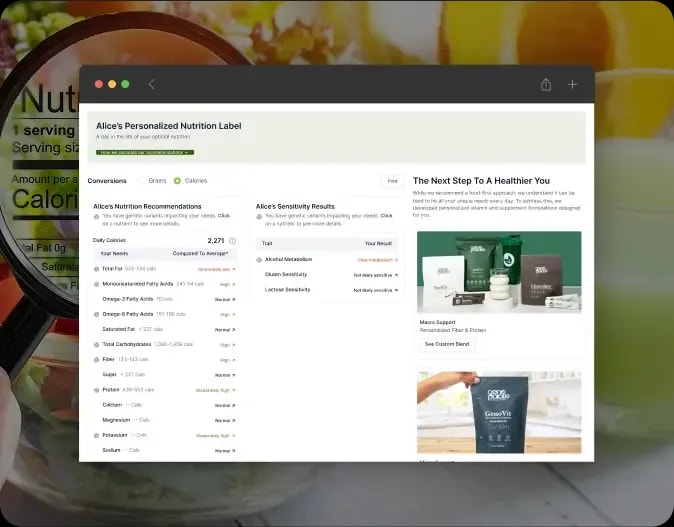
Task: Select the genetic variant icon beside Fiber
Action: pos(96,360)
